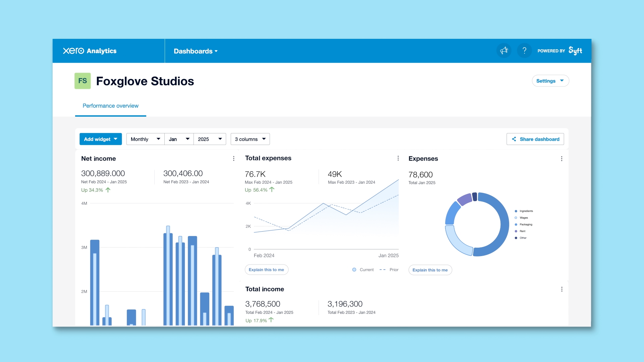
Task: Open Net income widget three-dot menu
Action: (234, 159)
